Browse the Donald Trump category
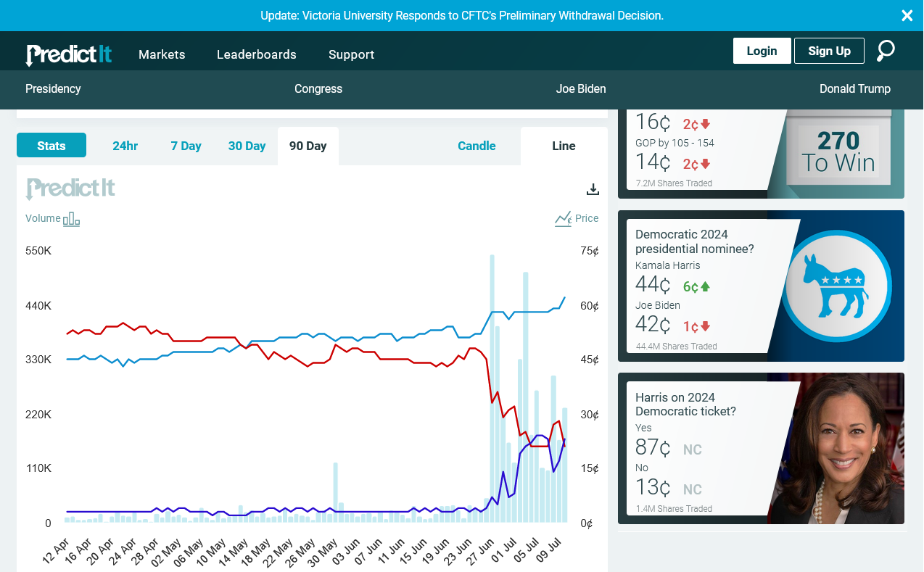 [x=855, y=88]
